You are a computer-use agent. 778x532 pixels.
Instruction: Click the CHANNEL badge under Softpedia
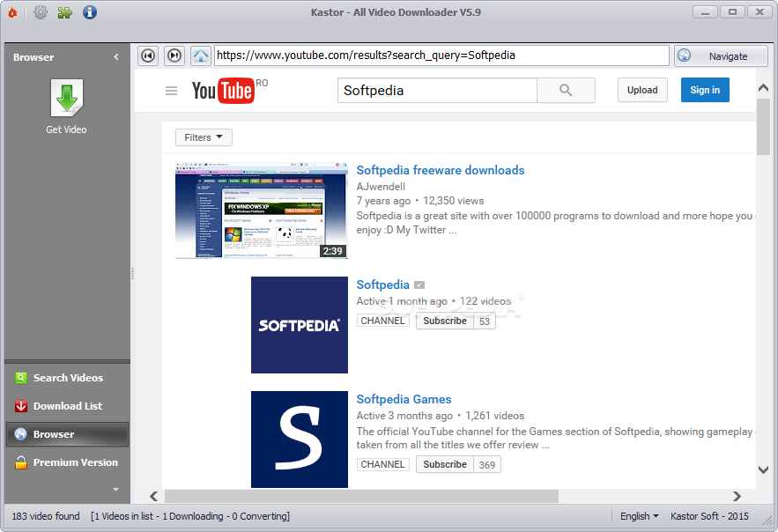[382, 321]
